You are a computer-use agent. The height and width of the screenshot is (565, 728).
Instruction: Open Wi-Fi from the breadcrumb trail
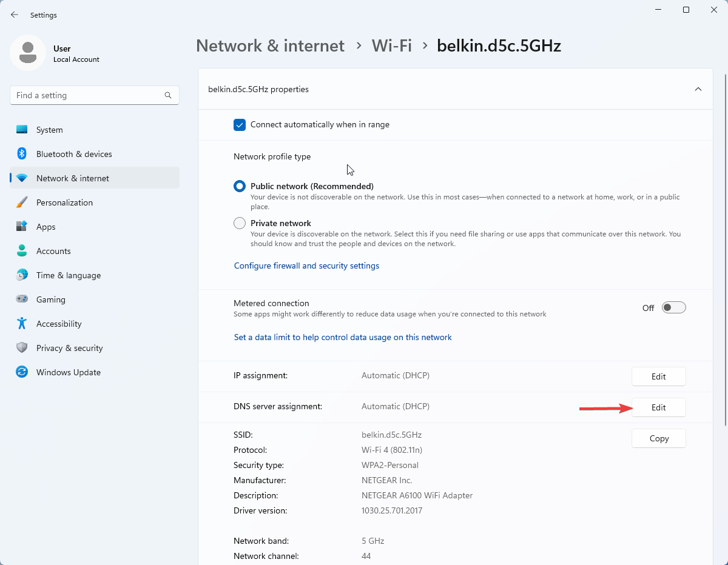click(391, 45)
